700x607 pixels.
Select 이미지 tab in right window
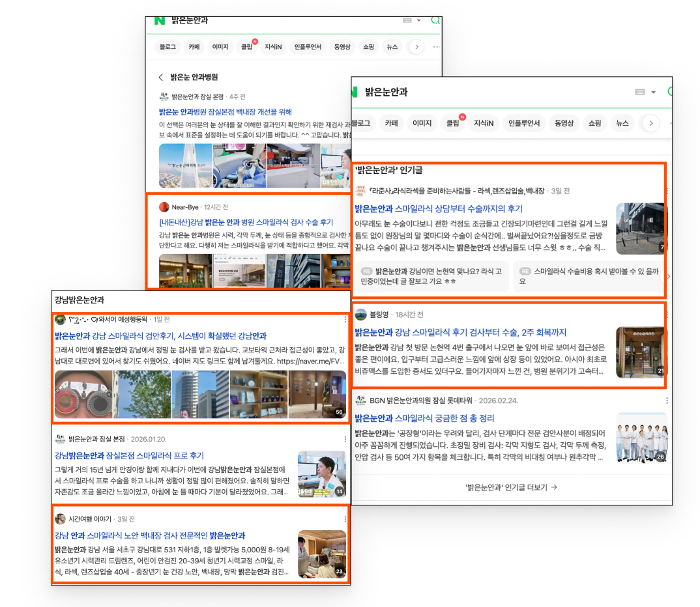(x=422, y=124)
